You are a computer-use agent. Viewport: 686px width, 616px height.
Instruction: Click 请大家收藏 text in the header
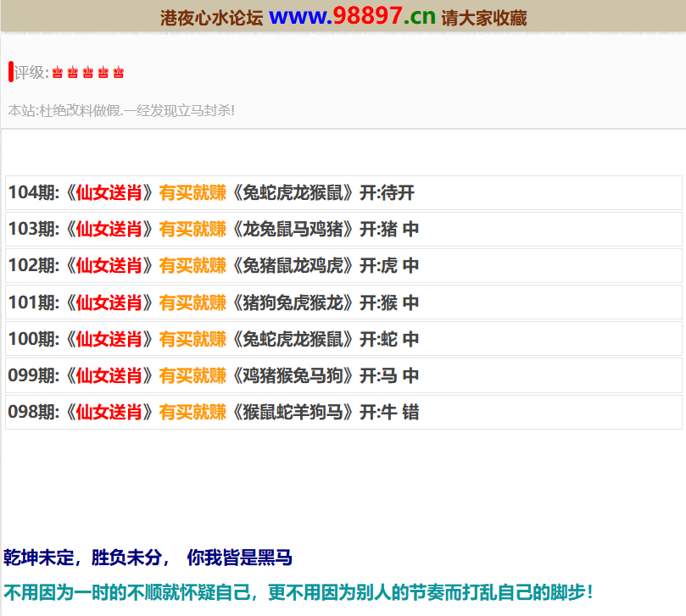click(x=484, y=18)
